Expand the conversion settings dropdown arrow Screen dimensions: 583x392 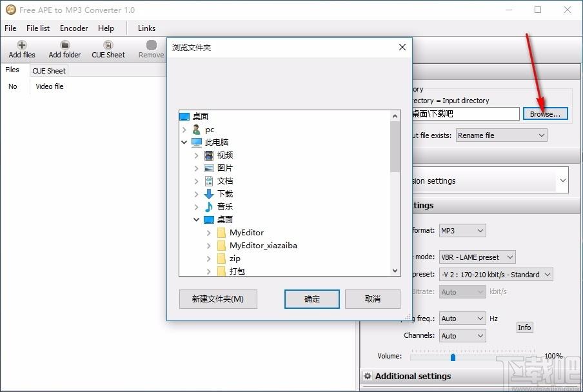tap(562, 181)
